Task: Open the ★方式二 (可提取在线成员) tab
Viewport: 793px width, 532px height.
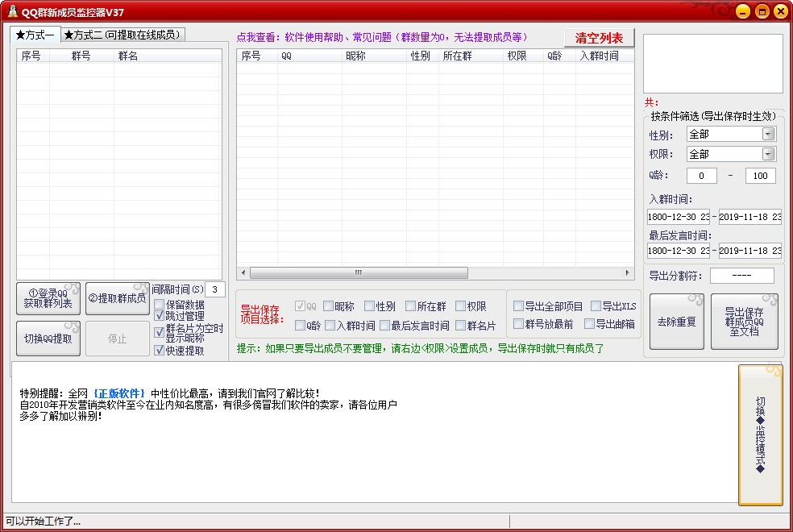Action: point(122,35)
